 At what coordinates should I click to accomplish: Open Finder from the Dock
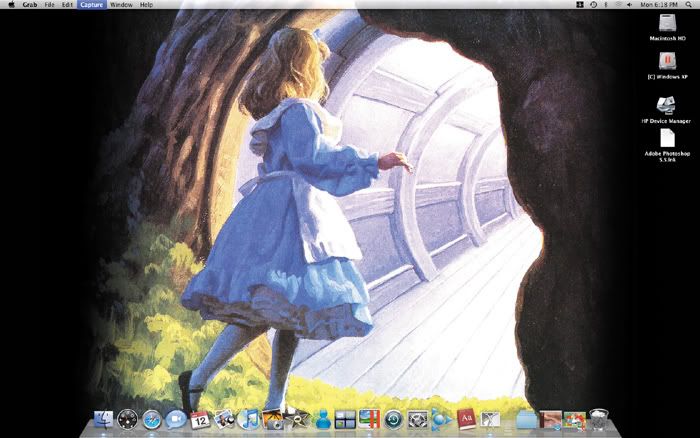(x=103, y=420)
